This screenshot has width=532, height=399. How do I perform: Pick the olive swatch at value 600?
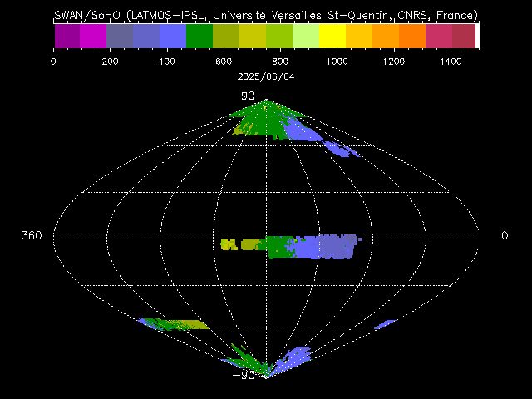tap(226, 36)
